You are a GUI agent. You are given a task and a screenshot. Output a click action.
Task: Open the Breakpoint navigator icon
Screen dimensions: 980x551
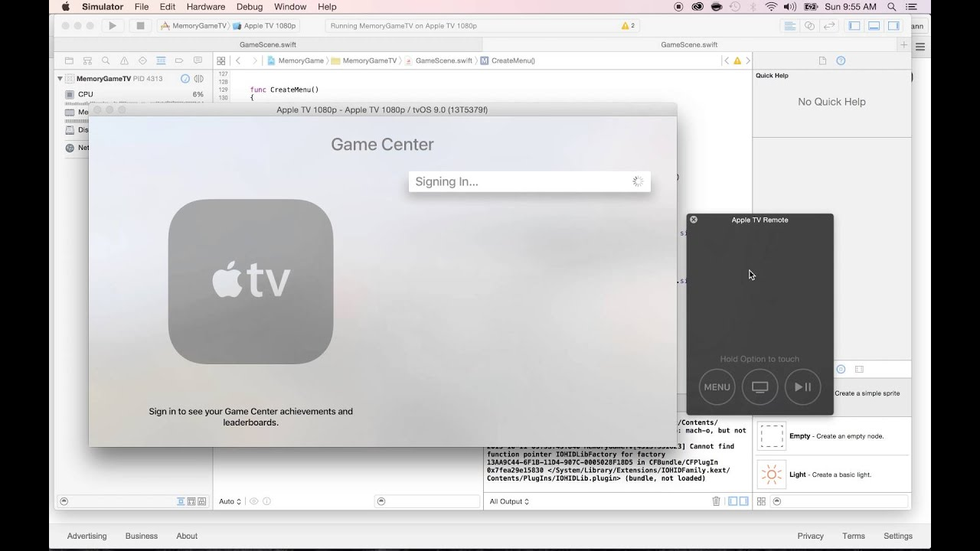[x=179, y=60]
